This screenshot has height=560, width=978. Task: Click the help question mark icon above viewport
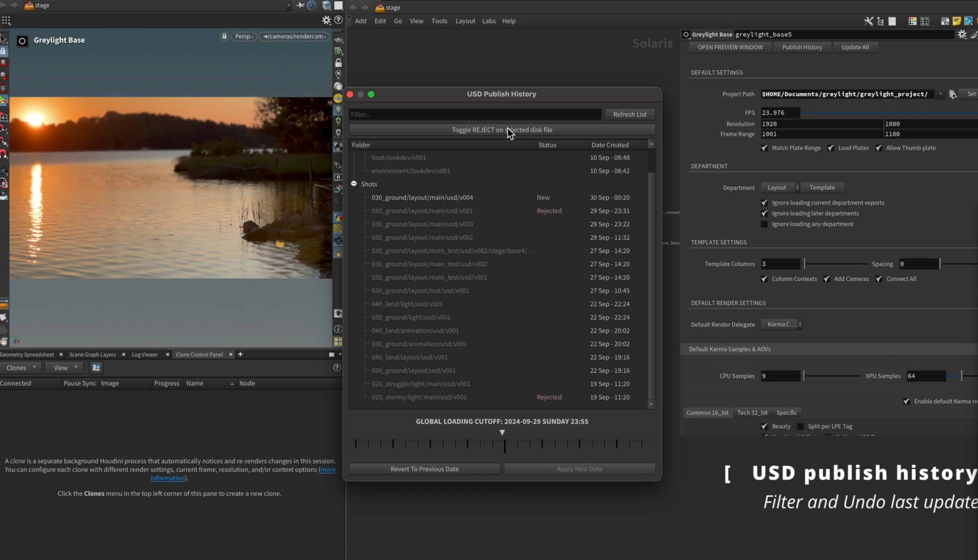click(x=338, y=20)
